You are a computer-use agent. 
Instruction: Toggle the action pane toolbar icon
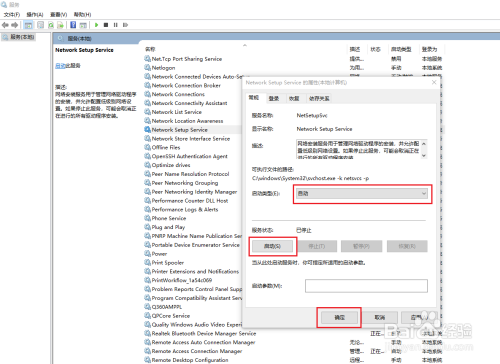point(83,25)
